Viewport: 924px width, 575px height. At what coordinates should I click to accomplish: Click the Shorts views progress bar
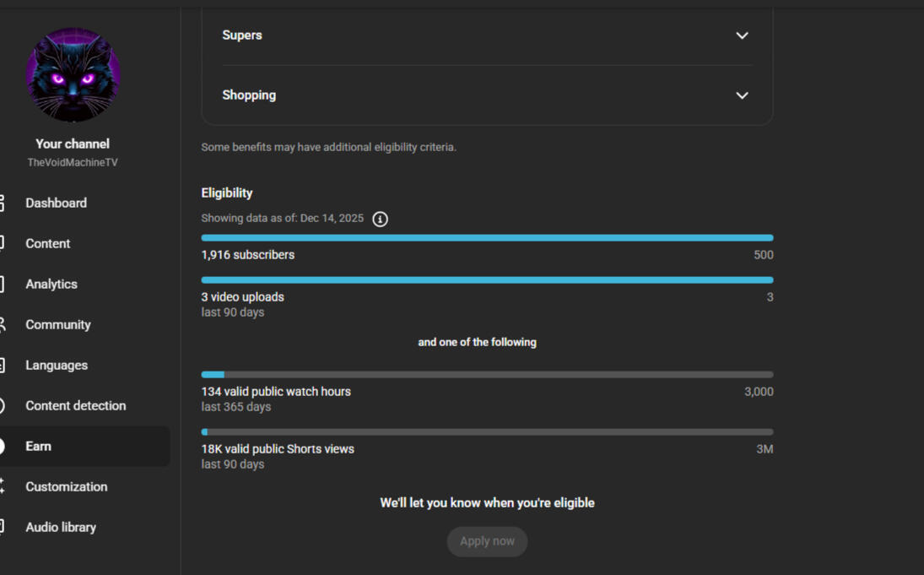click(x=487, y=432)
